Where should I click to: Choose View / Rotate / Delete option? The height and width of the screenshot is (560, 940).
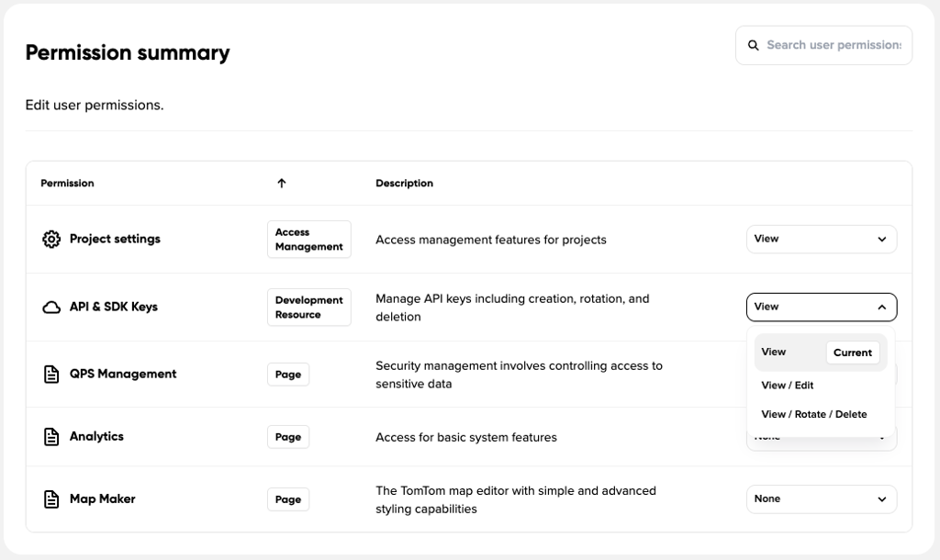pos(814,415)
